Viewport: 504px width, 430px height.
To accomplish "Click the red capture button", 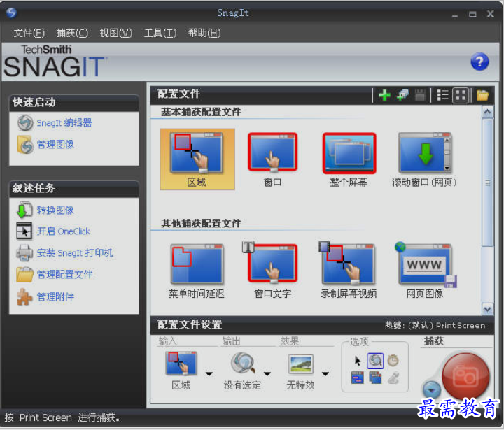I will point(465,376).
